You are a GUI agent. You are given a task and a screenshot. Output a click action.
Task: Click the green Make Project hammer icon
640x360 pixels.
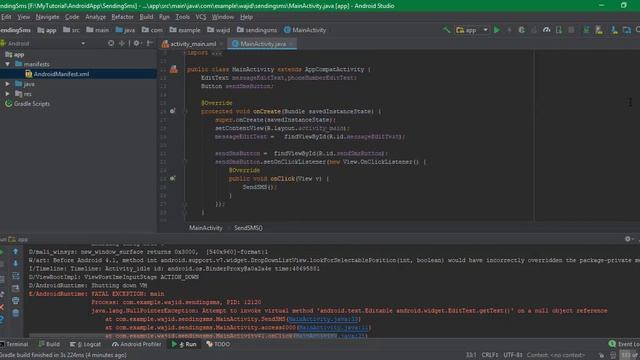click(x=447, y=30)
